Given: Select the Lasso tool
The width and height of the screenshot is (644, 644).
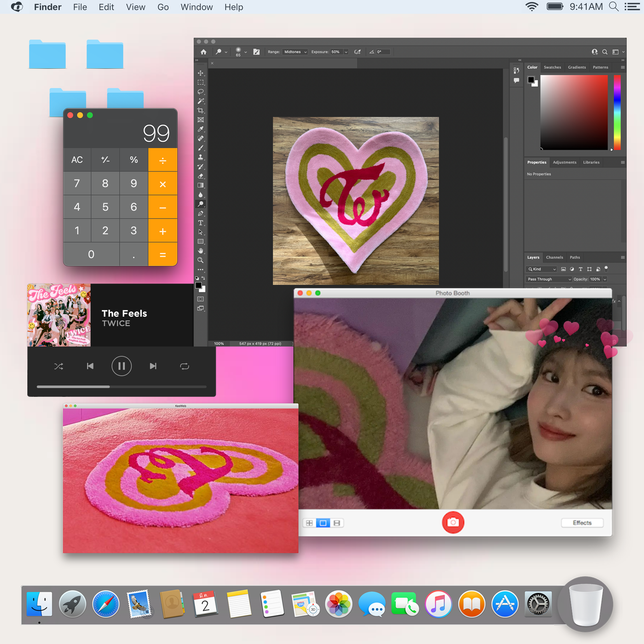Looking at the screenshot, I should coord(200,92).
